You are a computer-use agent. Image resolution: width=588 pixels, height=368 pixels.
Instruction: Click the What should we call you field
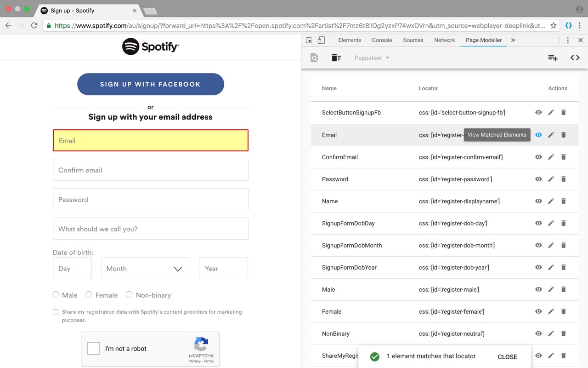click(151, 229)
